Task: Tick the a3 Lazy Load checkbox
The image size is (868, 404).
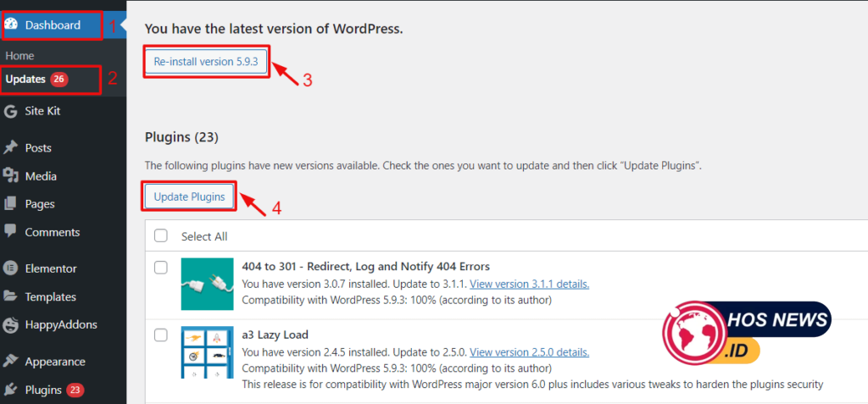Action: (x=161, y=335)
